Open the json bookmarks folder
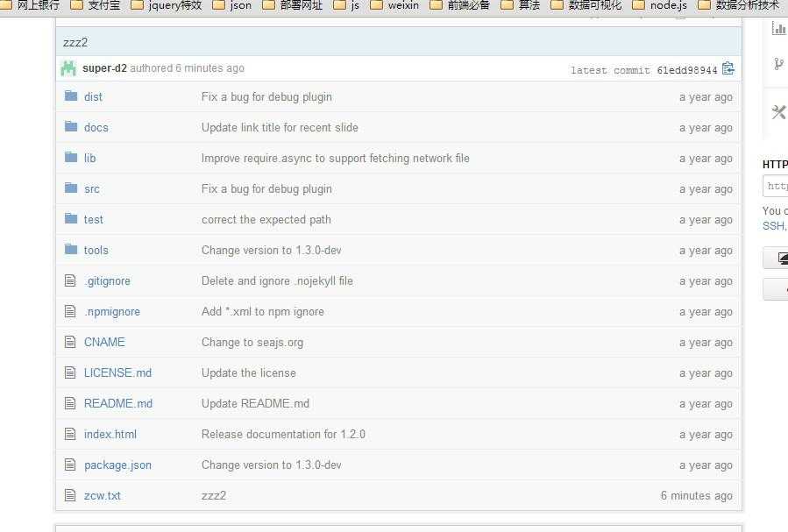The height and width of the screenshot is (532, 788). [232, 5]
